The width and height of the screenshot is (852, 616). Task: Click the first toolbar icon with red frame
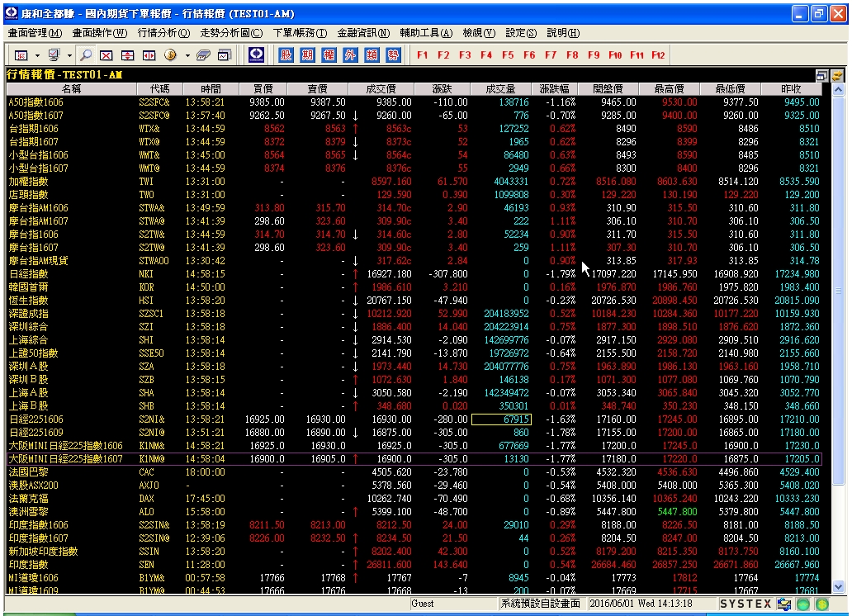(21, 55)
